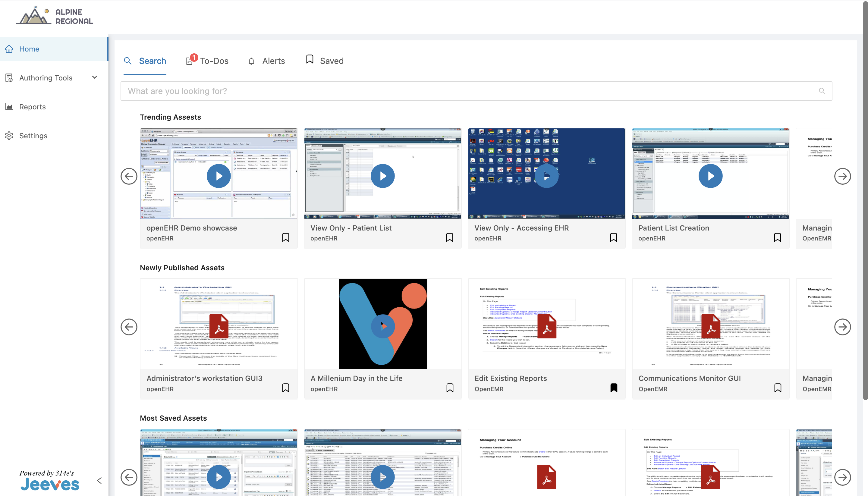
Task: Expand the Authoring Tools menu chevron
Action: (95, 77)
